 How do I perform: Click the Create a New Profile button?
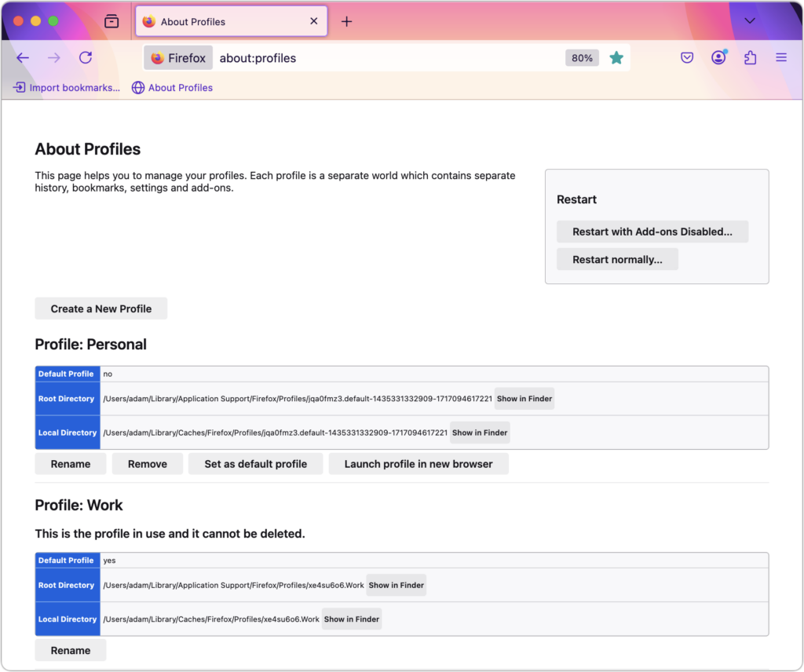click(101, 309)
